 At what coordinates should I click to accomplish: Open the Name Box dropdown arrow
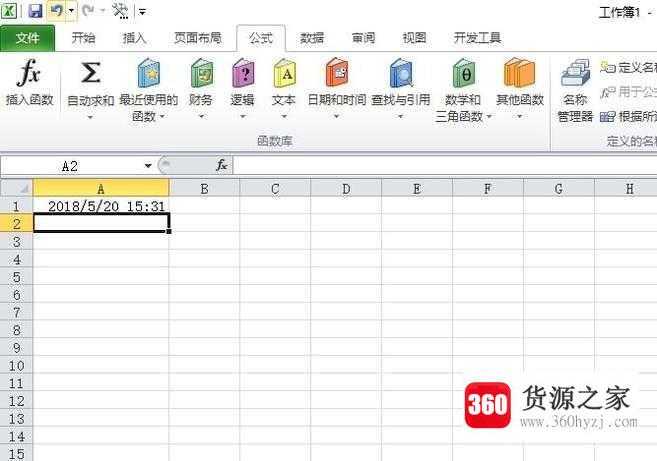148,166
